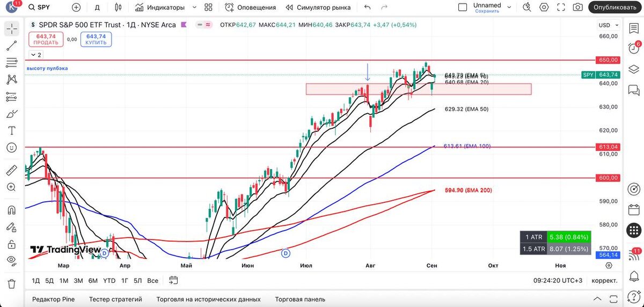
Task: Start Симулятор рынка replay mode
Action: click(318, 8)
